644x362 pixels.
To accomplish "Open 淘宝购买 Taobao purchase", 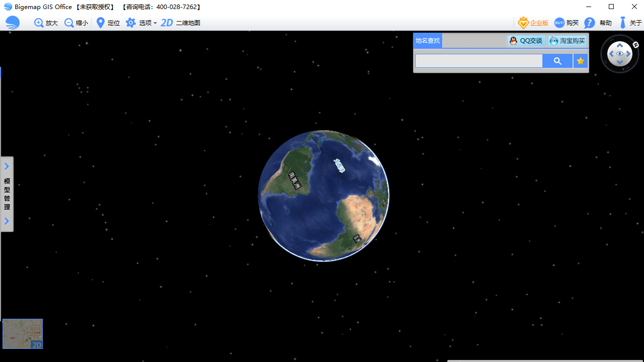I will click(567, 41).
